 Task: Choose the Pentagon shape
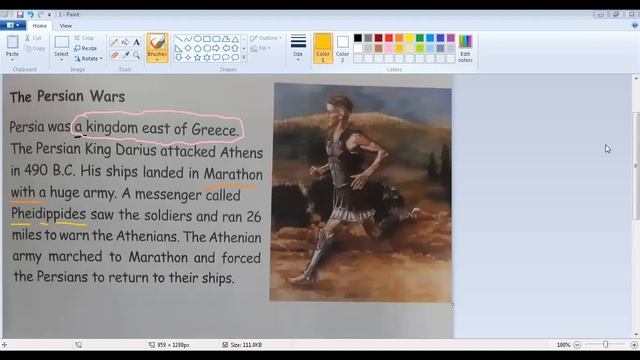tap(197, 49)
